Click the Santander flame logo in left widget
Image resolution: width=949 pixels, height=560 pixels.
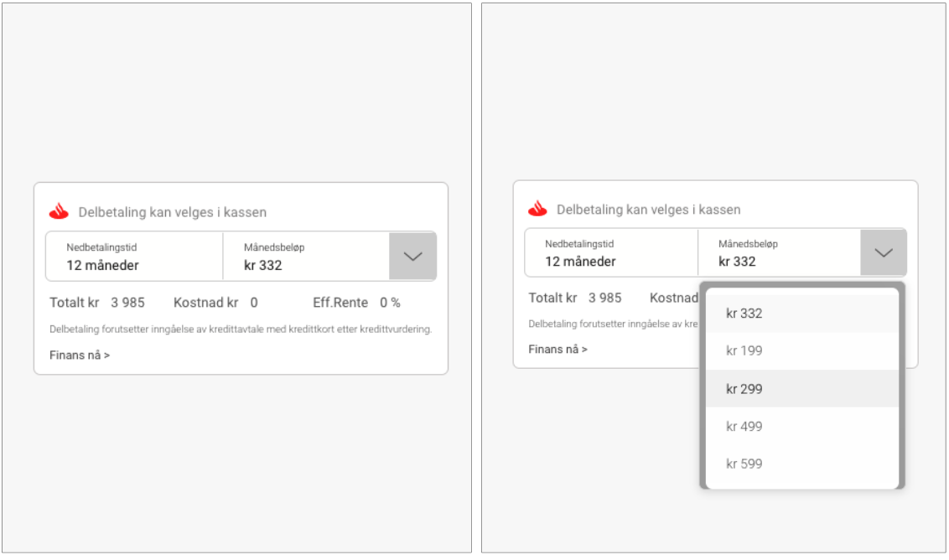tap(59, 211)
